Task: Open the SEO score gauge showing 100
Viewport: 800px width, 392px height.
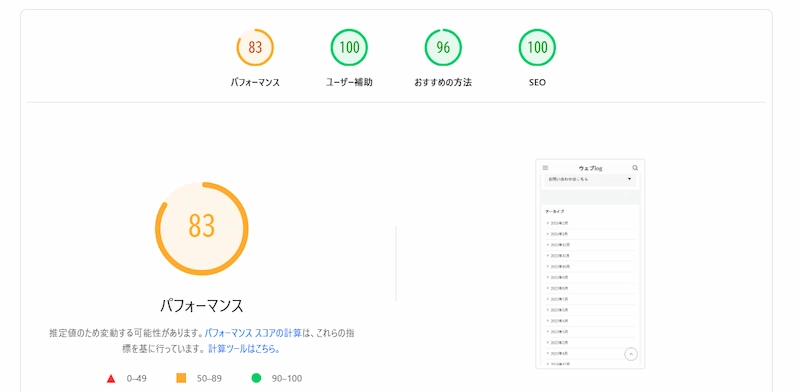Action: point(537,47)
